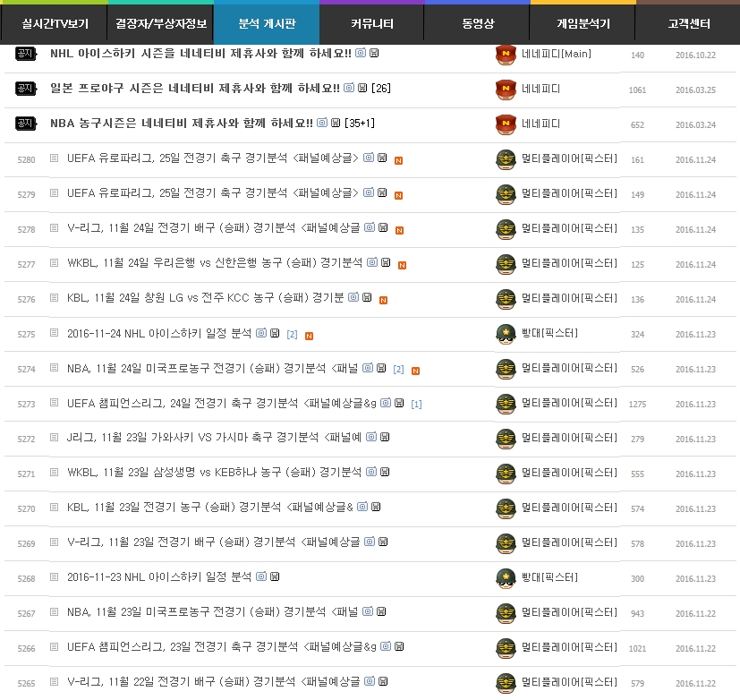Click [1] comments on post 5273
The height and width of the screenshot is (700, 740).
(x=416, y=405)
